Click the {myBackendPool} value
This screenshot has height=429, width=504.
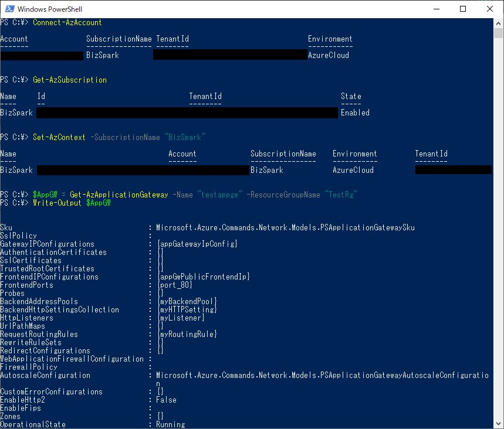187,301
